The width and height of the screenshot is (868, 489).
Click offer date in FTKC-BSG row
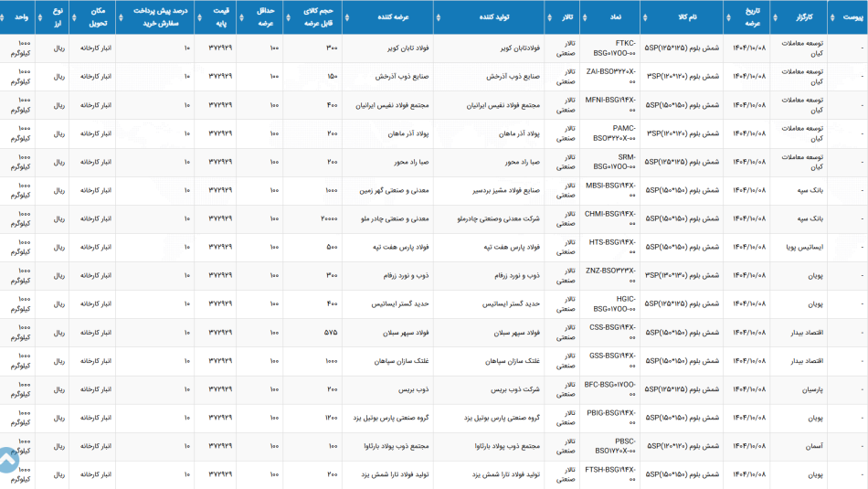coord(749,48)
